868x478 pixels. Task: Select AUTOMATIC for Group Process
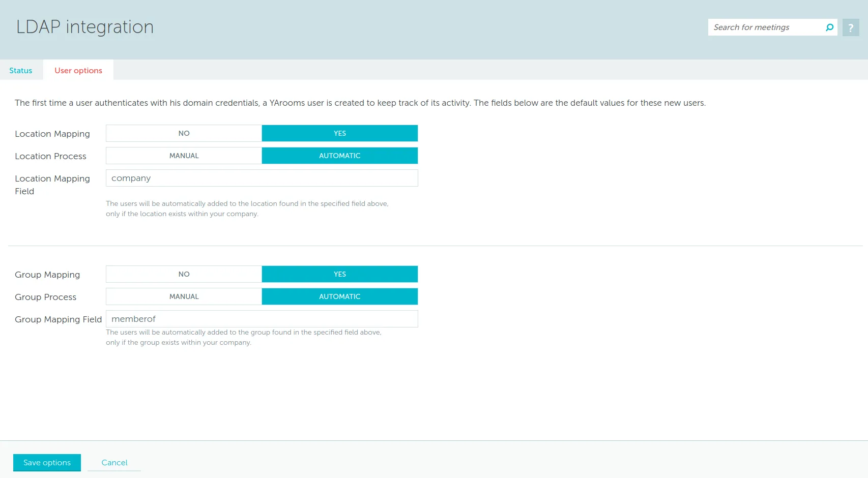tap(339, 296)
